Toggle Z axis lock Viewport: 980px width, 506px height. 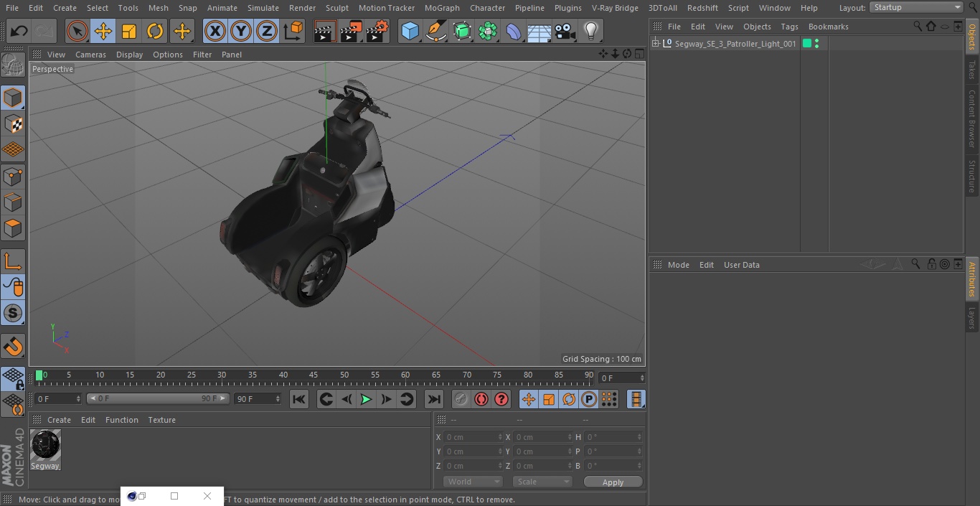[267, 31]
